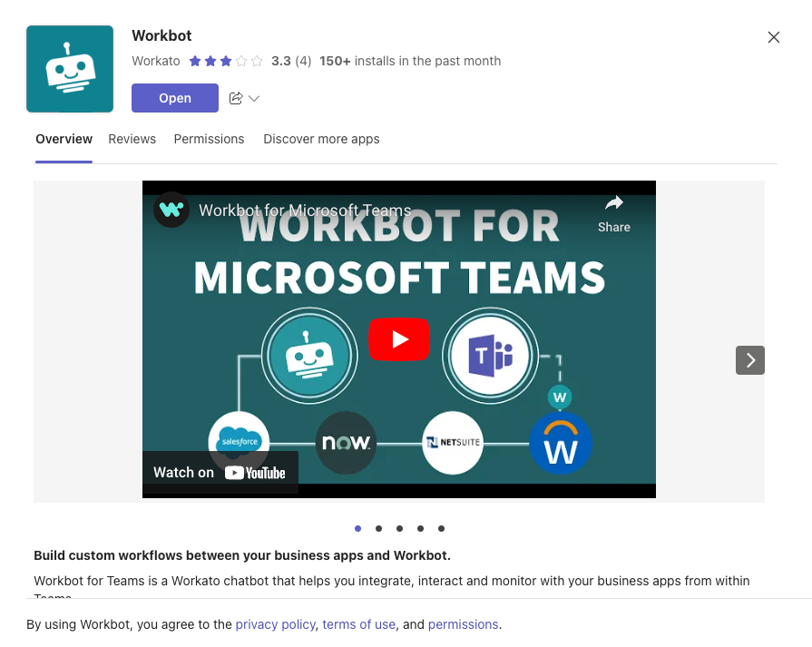Image resolution: width=812 pixels, height=647 pixels.
Task: Expand the share dropdown chevron
Action: pyautogui.click(x=254, y=98)
